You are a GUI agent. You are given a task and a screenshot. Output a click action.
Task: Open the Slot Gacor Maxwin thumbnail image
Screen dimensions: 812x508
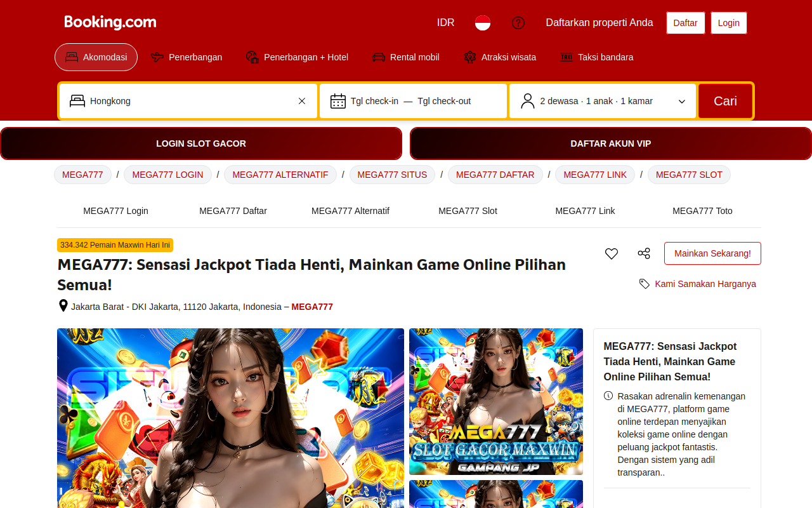(x=496, y=401)
